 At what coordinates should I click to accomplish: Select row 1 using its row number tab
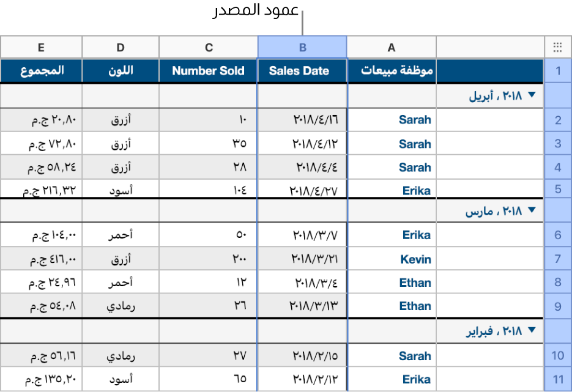[557, 71]
